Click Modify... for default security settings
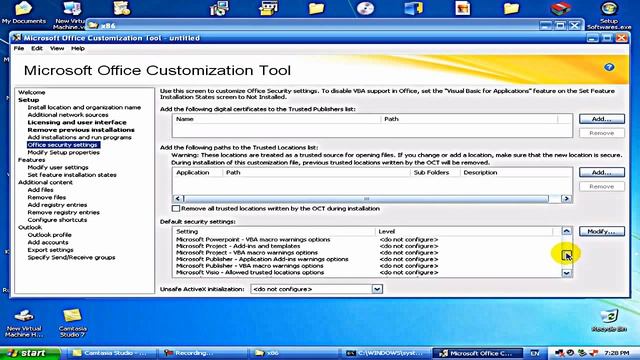This screenshot has height=360, width=640. click(x=602, y=231)
